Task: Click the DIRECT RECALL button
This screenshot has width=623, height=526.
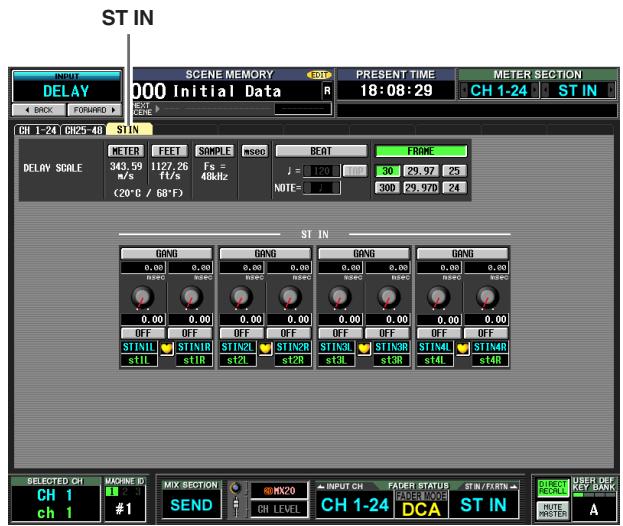Action: pyautogui.click(x=552, y=488)
